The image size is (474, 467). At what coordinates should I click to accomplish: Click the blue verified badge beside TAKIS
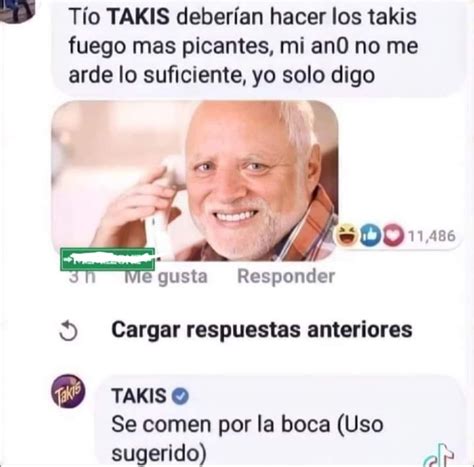click(x=180, y=396)
